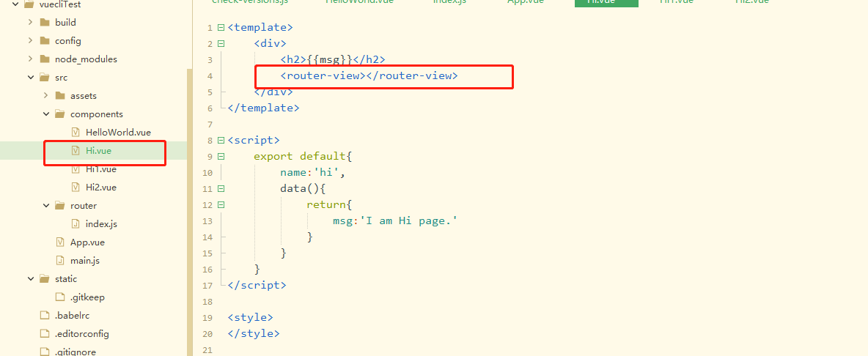Click the static open folder icon
The image size is (868, 356).
[45, 278]
